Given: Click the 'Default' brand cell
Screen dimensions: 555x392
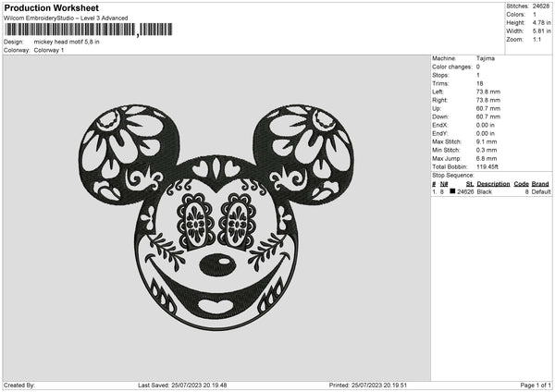Looking at the screenshot, I should coord(541,191).
